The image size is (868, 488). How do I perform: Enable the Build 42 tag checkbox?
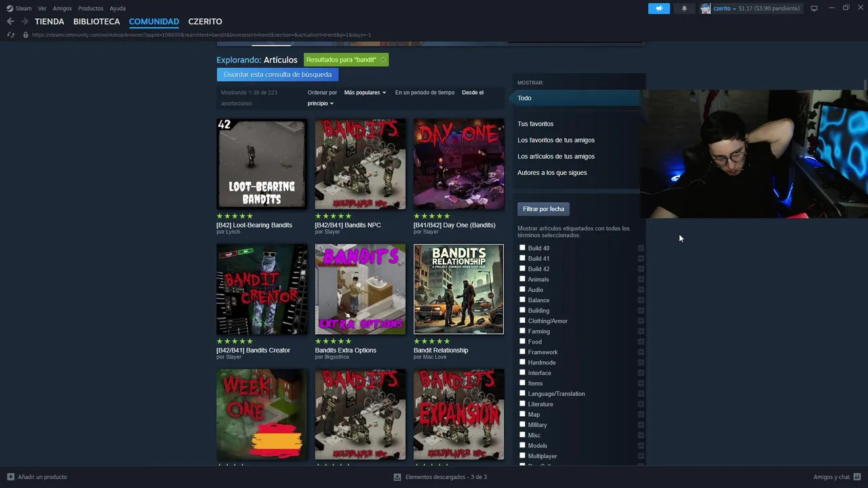click(522, 268)
